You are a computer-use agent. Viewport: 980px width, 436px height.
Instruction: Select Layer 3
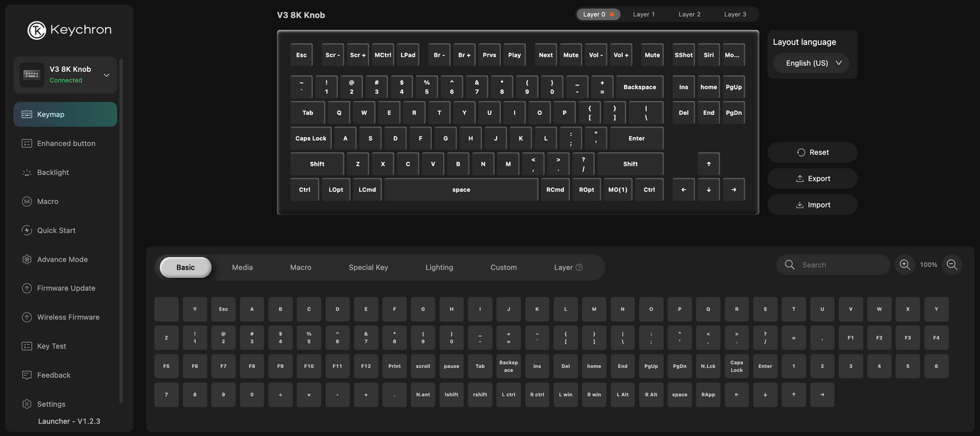(735, 14)
